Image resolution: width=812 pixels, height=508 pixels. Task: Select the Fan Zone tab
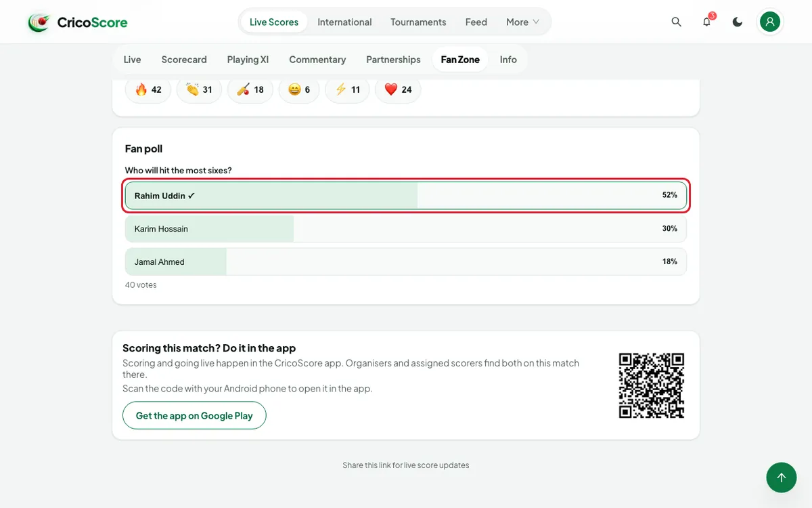(460, 60)
